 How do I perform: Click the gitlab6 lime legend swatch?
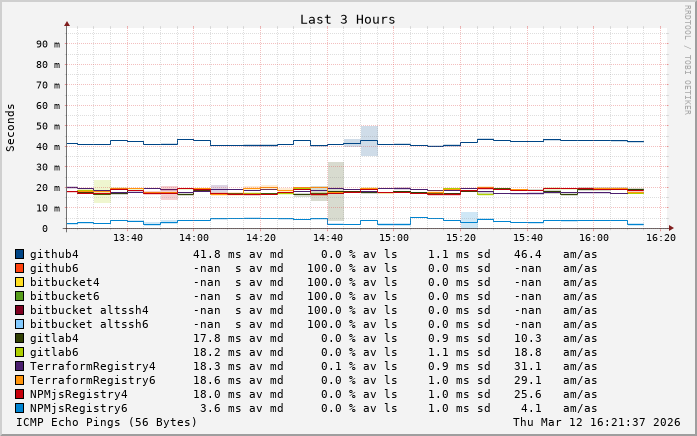click(20, 352)
